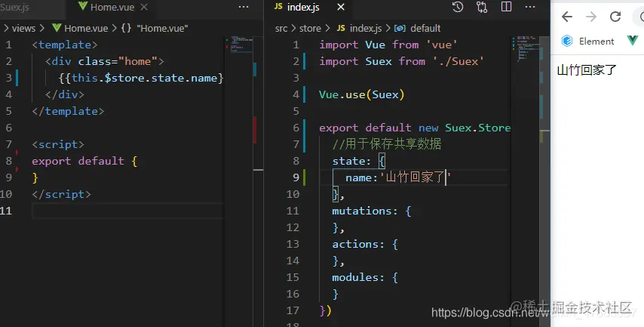Click 'state: {' in index.js
Image resolution: width=644 pixels, height=327 pixels.
pyautogui.click(x=358, y=161)
